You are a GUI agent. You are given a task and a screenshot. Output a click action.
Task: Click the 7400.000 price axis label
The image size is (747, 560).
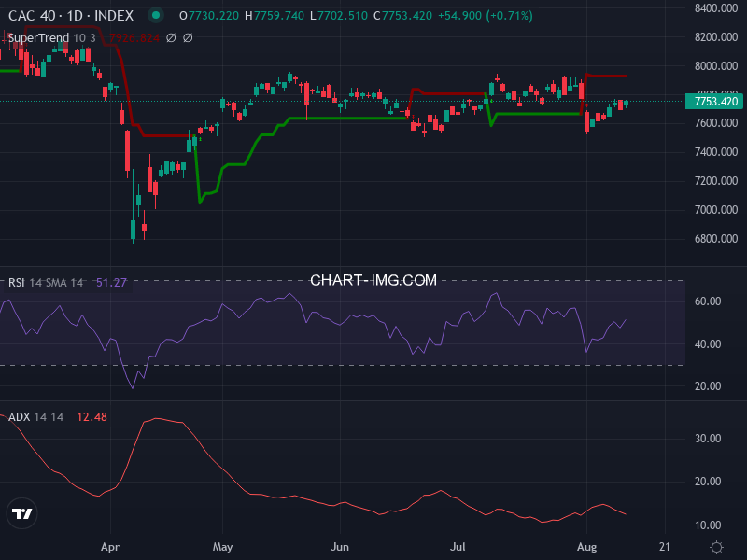tap(716, 152)
